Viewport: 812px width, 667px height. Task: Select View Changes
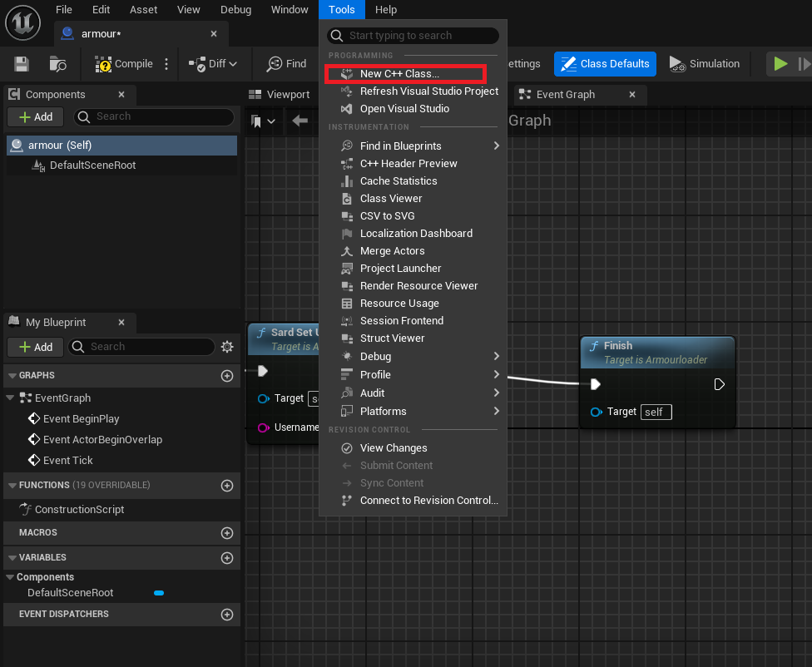coord(413,448)
